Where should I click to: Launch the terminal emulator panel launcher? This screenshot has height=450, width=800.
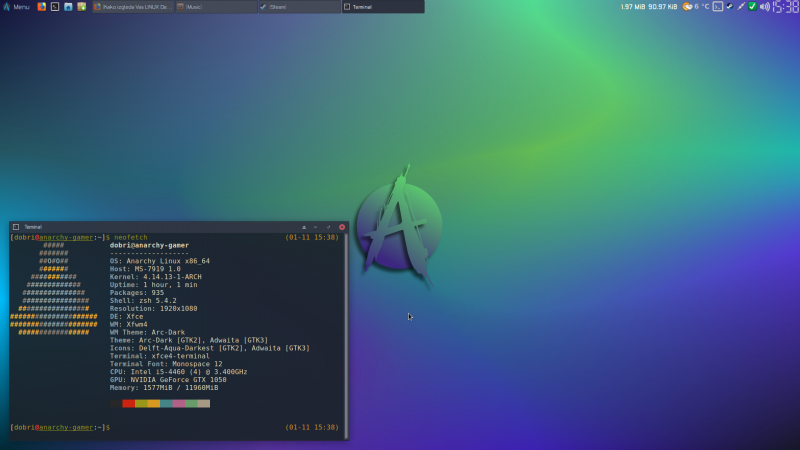point(55,7)
